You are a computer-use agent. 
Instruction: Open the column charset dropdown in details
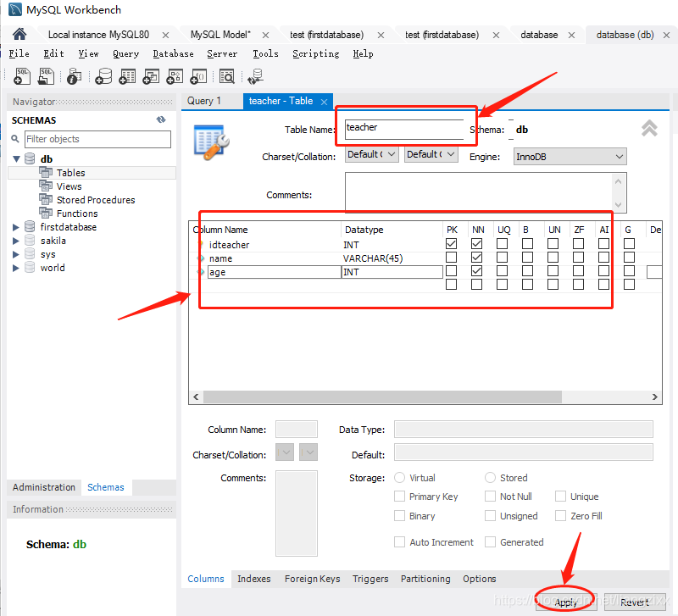tap(285, 452)
